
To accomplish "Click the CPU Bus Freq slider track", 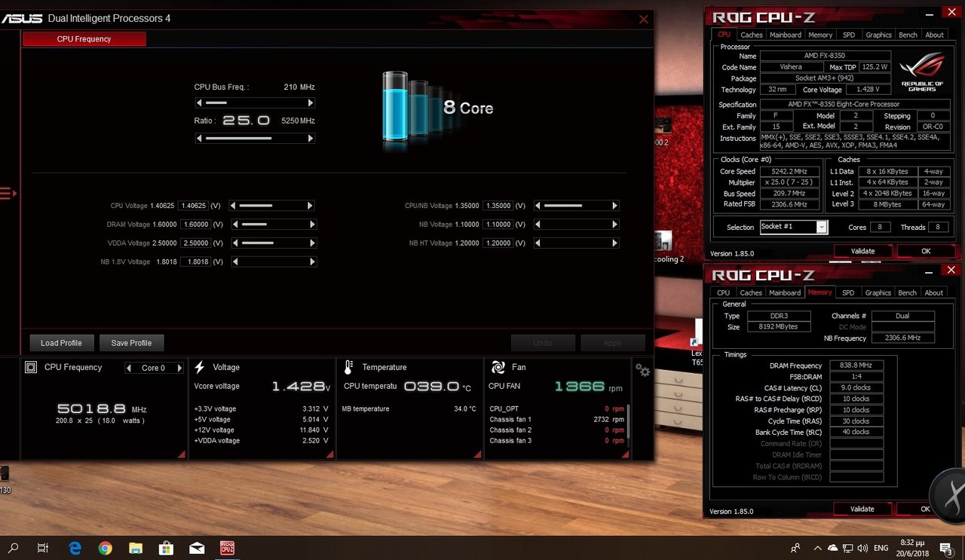I will coord(255,103).
